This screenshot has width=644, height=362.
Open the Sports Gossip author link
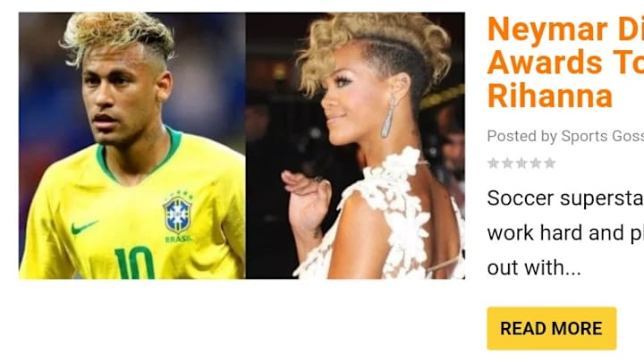[x=603, y=136]
